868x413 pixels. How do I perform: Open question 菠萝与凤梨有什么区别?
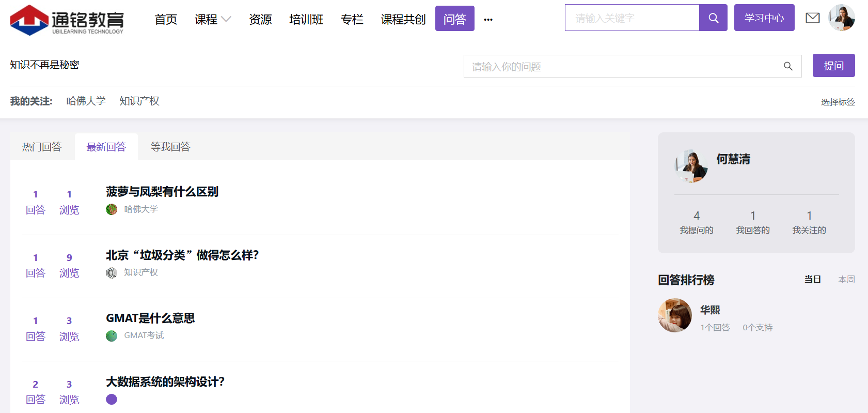tap(162, 192)
